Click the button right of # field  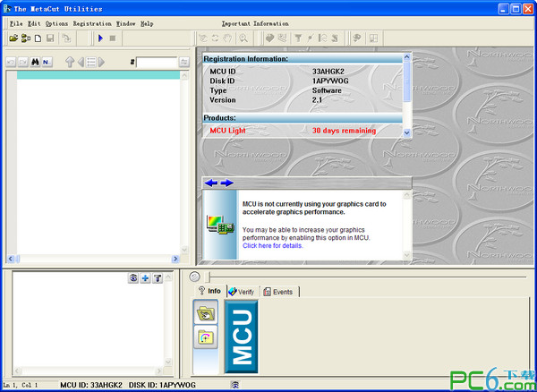coord(183,63)
